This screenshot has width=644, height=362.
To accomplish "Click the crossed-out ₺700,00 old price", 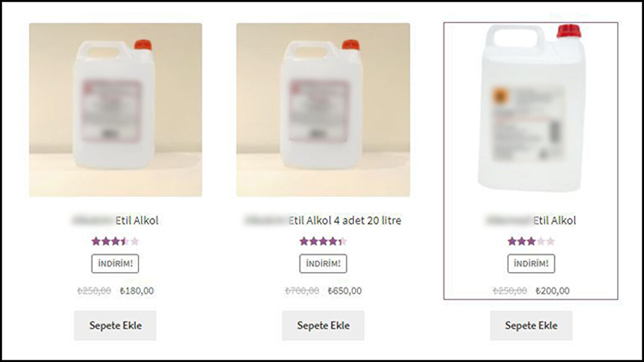I will (302, 291).
